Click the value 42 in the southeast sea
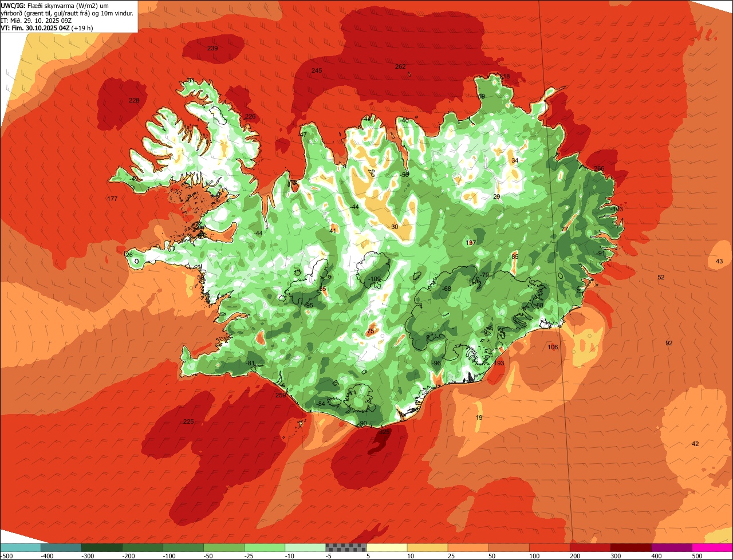 coord(695,444)
